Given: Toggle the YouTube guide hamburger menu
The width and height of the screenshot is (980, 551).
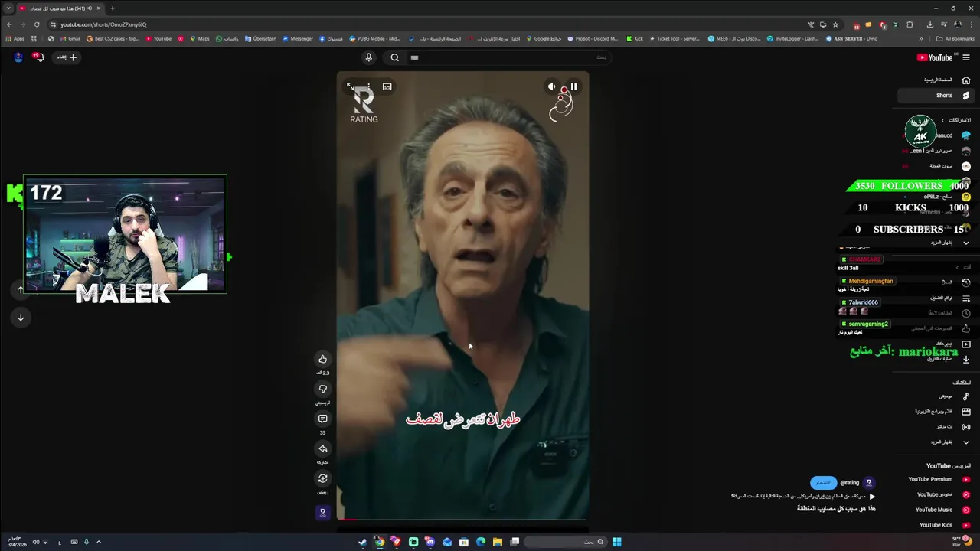Looking at the screenshot, I should [x=966, y=57].
